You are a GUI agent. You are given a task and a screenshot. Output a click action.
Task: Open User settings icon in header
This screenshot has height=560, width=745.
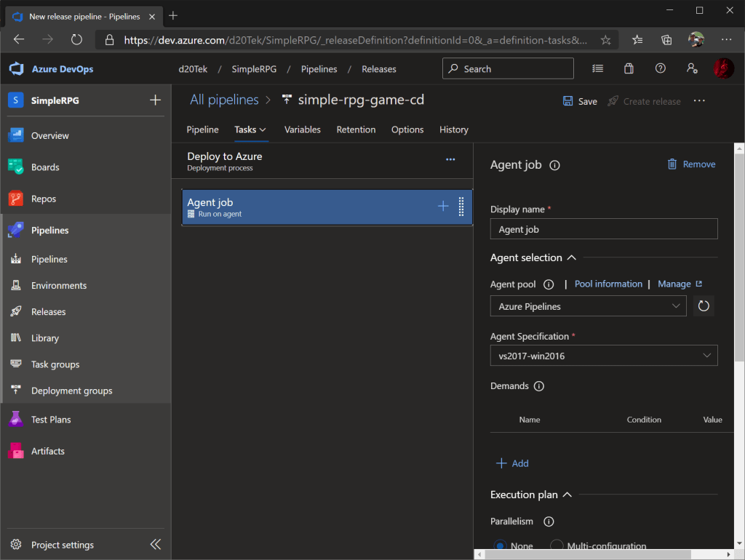(691, 69)
